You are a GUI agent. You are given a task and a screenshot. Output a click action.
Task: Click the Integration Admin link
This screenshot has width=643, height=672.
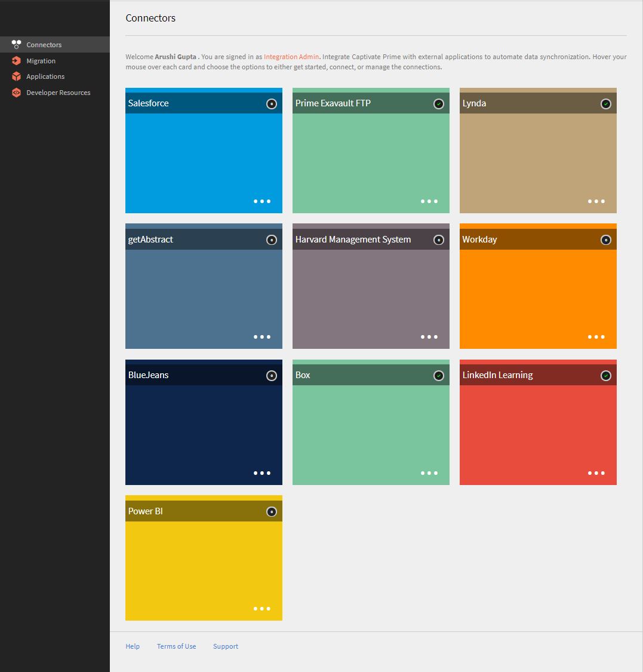(291, 57)
